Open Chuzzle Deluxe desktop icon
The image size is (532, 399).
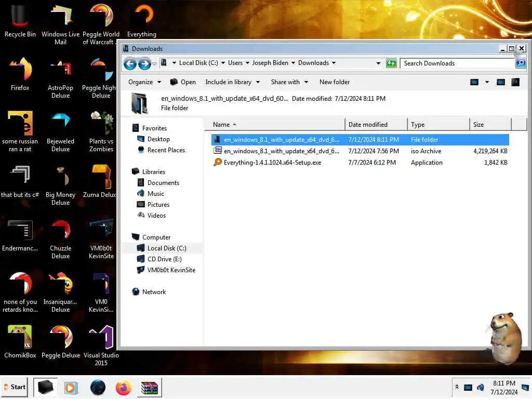tap(60, 239)
